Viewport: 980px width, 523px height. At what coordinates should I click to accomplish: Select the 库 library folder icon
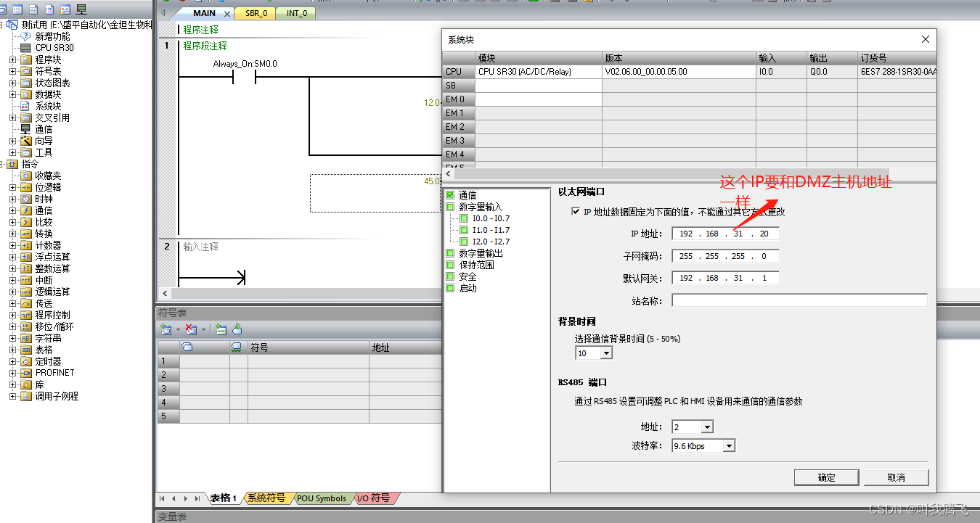(x=26, y=384)
